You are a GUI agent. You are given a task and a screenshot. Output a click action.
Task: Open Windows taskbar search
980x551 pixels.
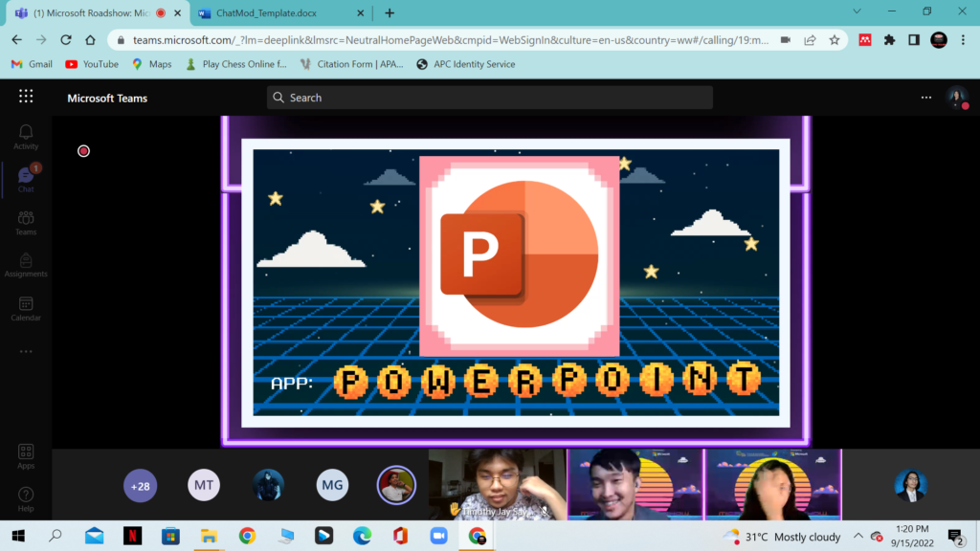tap(56, 536)
